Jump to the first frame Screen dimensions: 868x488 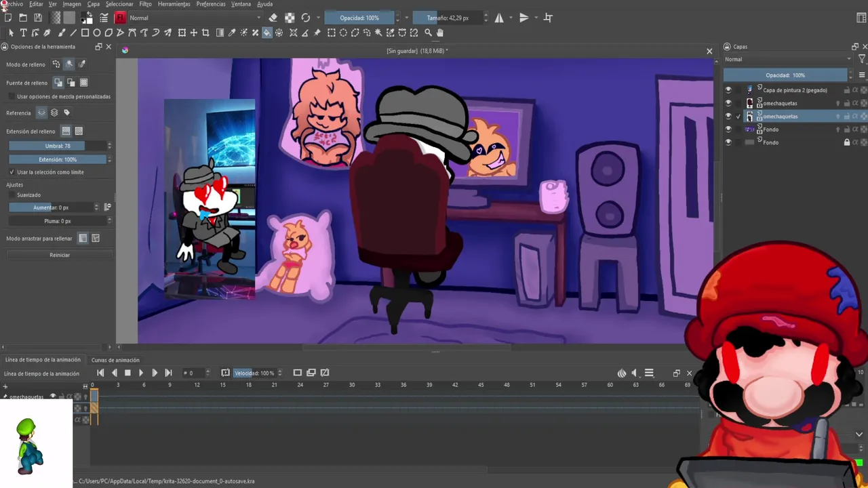click(x=100, y=373)
